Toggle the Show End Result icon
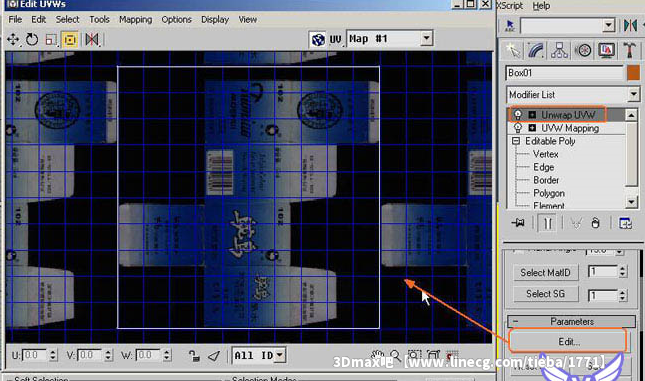Image resolution: width=645 pixels, height=381 pixels. pos(547,223)
